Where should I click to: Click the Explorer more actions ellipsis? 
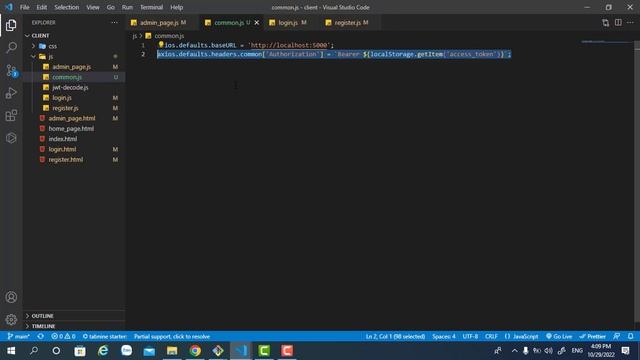[114, 22]
